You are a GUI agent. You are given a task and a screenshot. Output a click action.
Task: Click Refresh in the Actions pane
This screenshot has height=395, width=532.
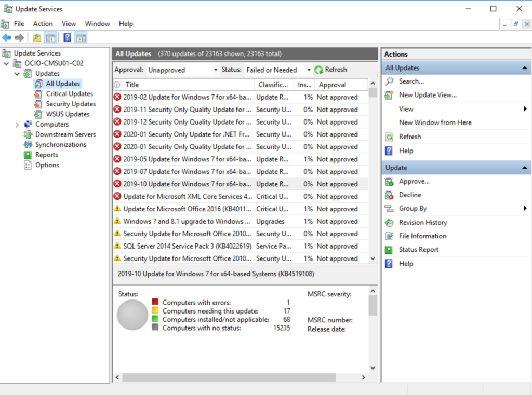tap(410, 137)
